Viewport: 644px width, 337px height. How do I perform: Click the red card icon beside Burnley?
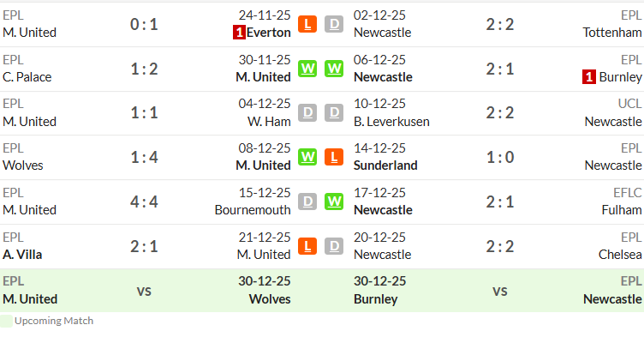(x=589, y=77)
